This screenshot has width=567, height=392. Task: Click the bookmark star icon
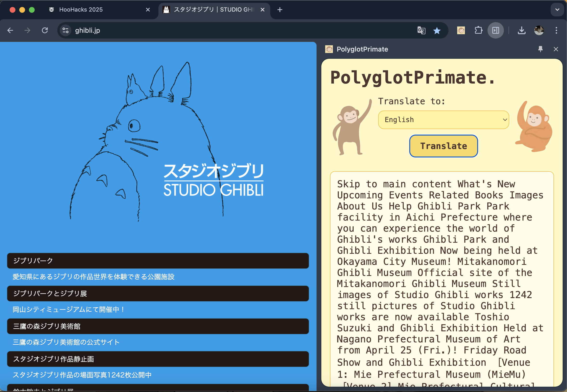(x=437, y=30)
